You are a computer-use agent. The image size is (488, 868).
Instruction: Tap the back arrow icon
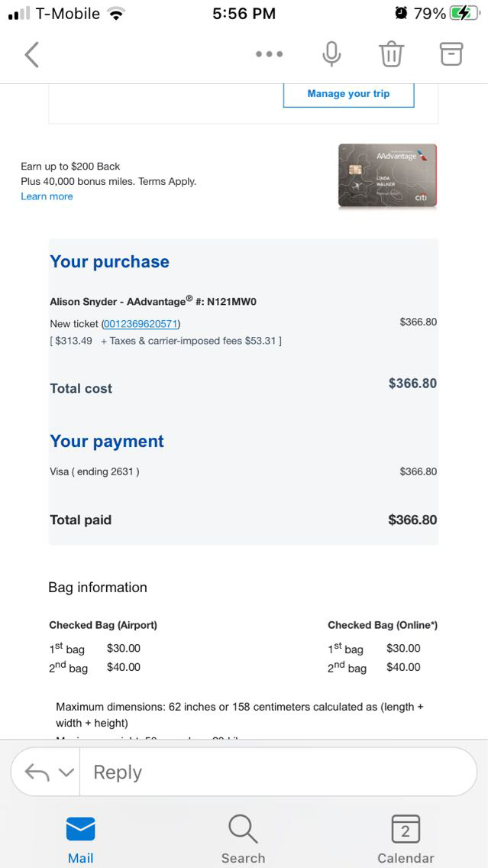pos(31,55)
